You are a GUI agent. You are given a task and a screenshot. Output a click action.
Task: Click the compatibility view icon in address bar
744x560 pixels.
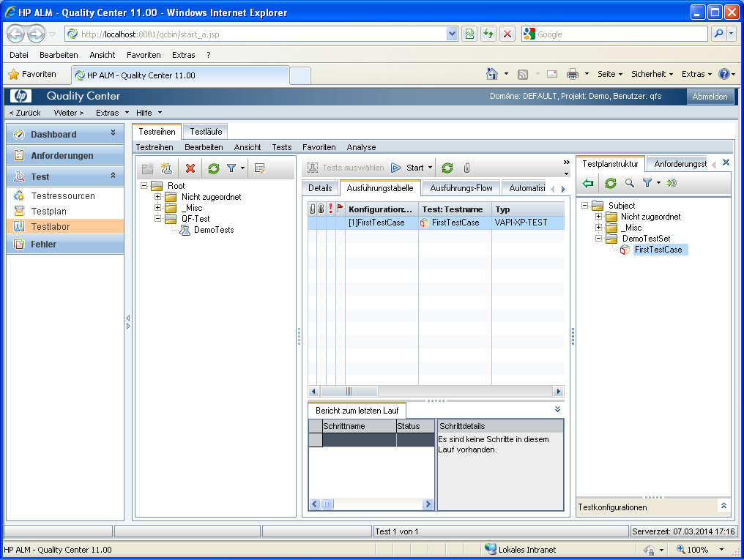pos(469,34)
